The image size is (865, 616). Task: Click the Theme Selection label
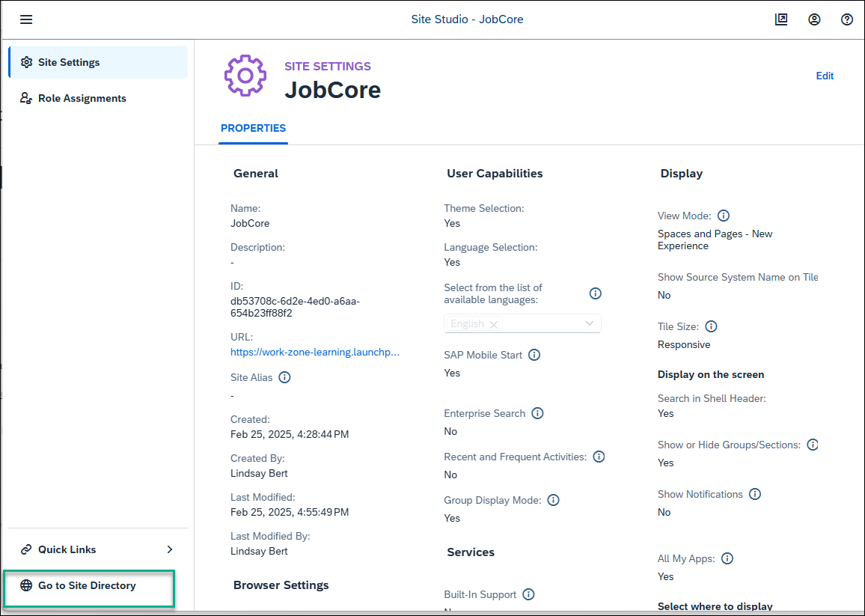tap(484, 209)
